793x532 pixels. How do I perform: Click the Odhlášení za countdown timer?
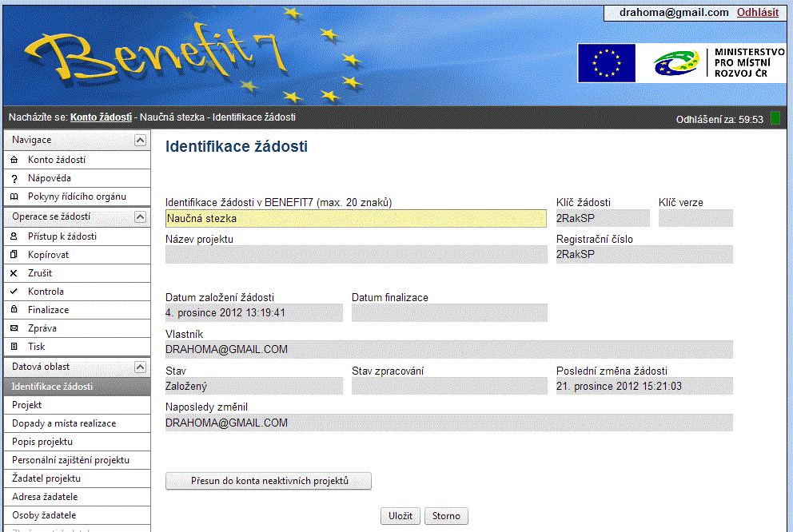(x=719, y=120)
